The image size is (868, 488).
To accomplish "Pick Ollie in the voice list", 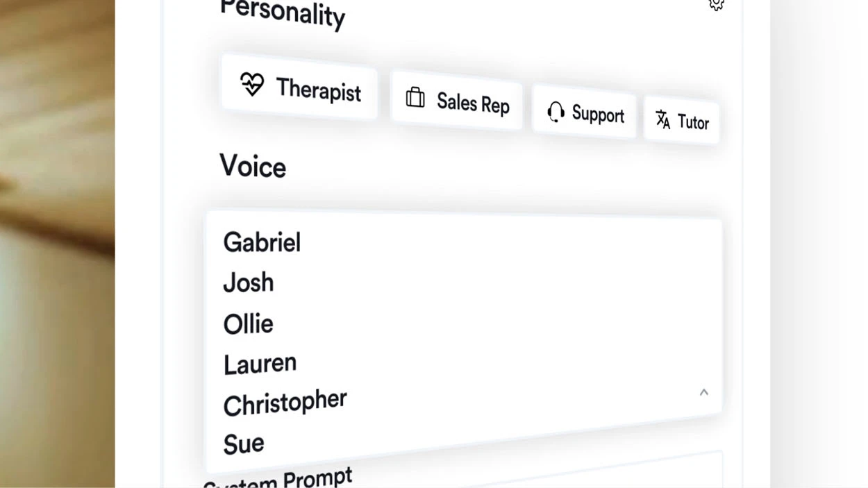I will pos(248,323).
